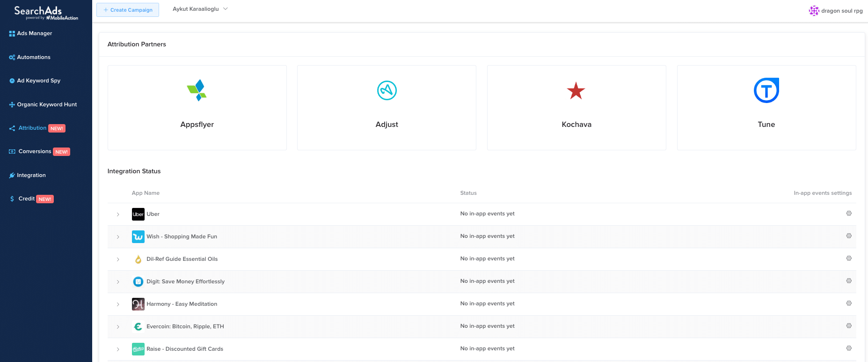Click the SearchAds logo
Viewport: 868px width, 362px height.
(x=46, y=13)
